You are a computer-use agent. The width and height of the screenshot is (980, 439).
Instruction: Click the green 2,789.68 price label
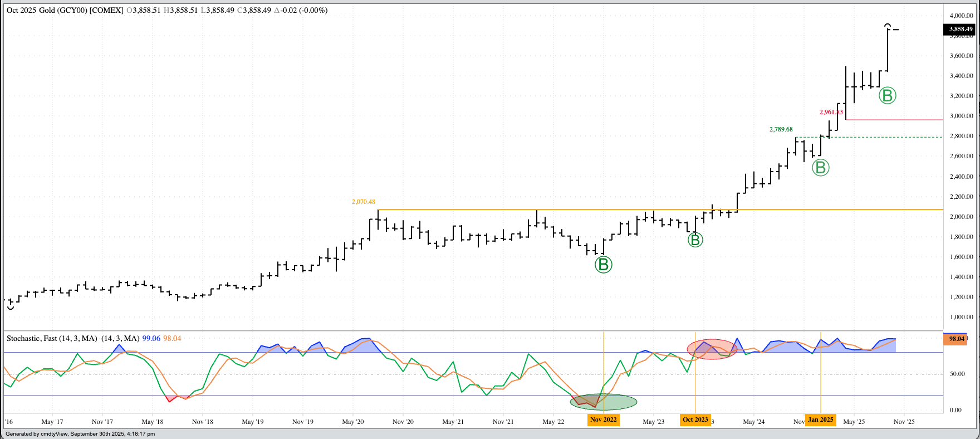tap(781, 129)
